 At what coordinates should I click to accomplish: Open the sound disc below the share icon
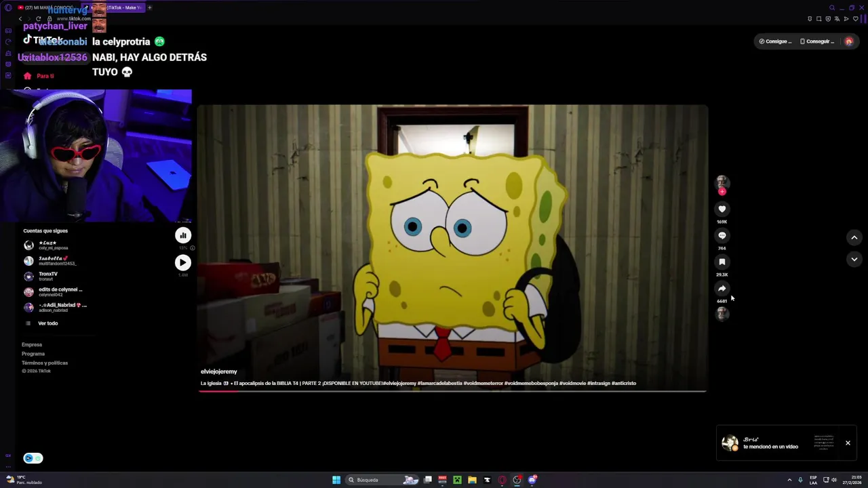pos(722,313)
